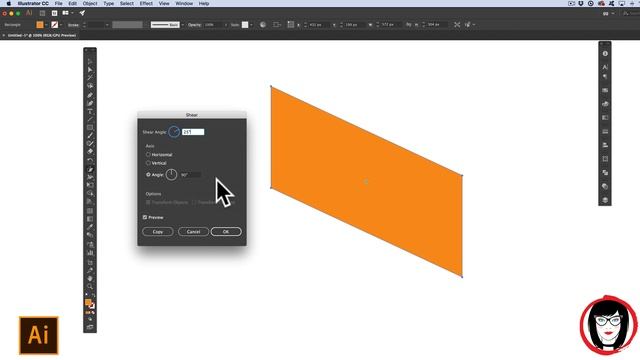640x360 pixels.
Task: Open the File menu
Action: [x=58, y=3]
